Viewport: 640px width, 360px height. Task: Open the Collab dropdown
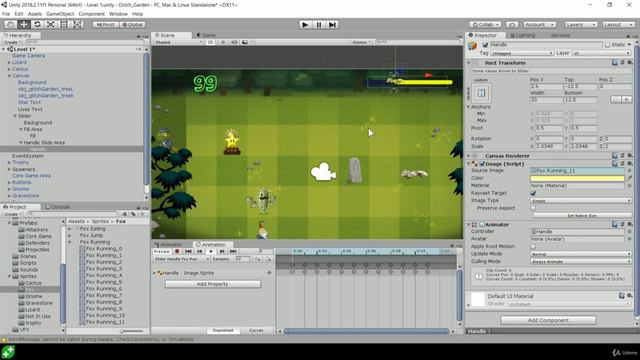point(484,24)
